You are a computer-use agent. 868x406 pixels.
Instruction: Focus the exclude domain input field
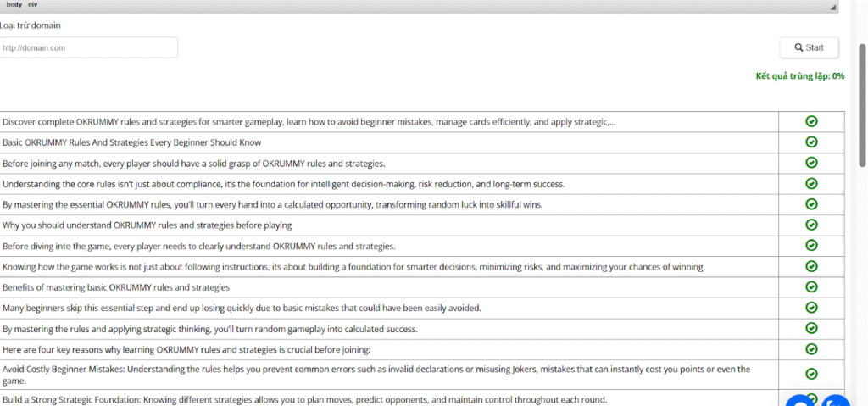click(89, 47)
